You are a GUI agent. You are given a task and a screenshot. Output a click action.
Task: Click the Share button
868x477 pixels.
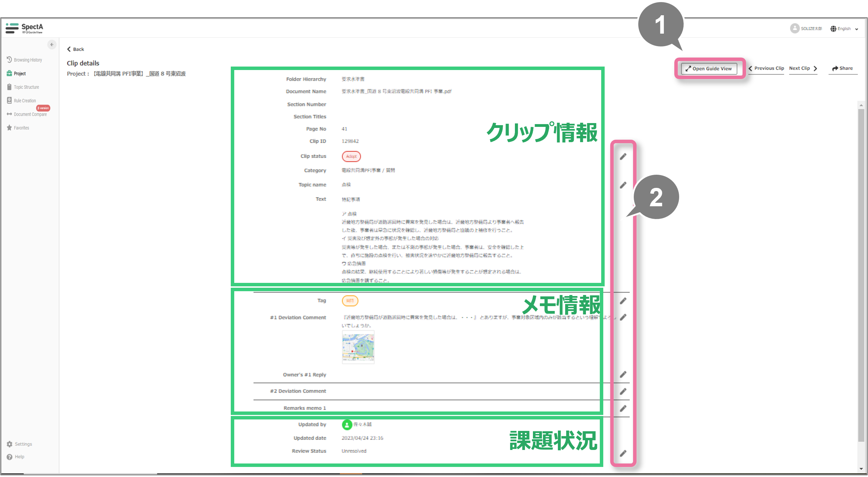click(843, 68)
